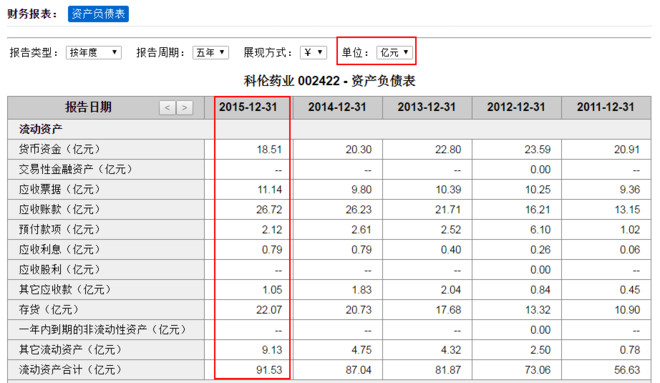Select the 交易性金融资产（亿元） row label
The image size is (660, 383).
click(x=75, y=169)
